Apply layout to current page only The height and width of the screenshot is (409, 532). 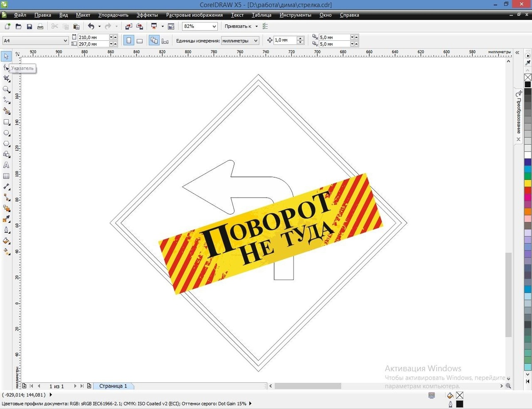pos(165,41)
